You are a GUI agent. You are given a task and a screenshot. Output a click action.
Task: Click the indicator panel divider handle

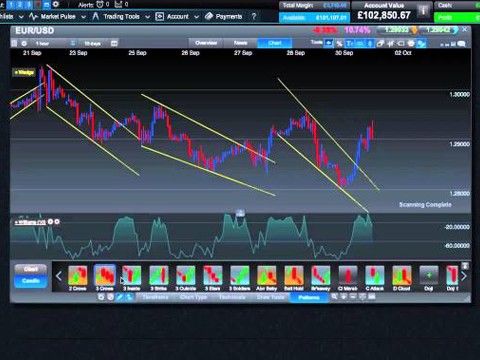coord(240,212)
